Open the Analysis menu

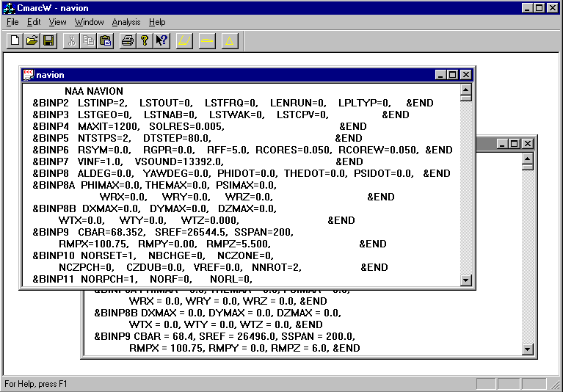click(126, 22)
